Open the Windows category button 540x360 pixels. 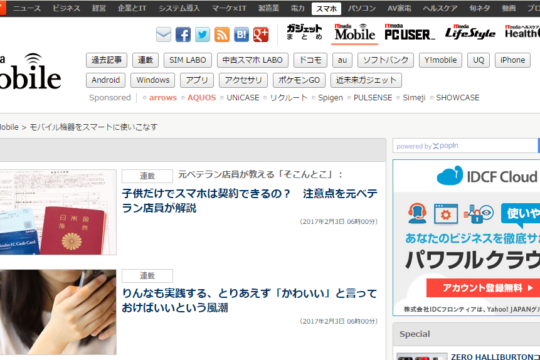153,80
